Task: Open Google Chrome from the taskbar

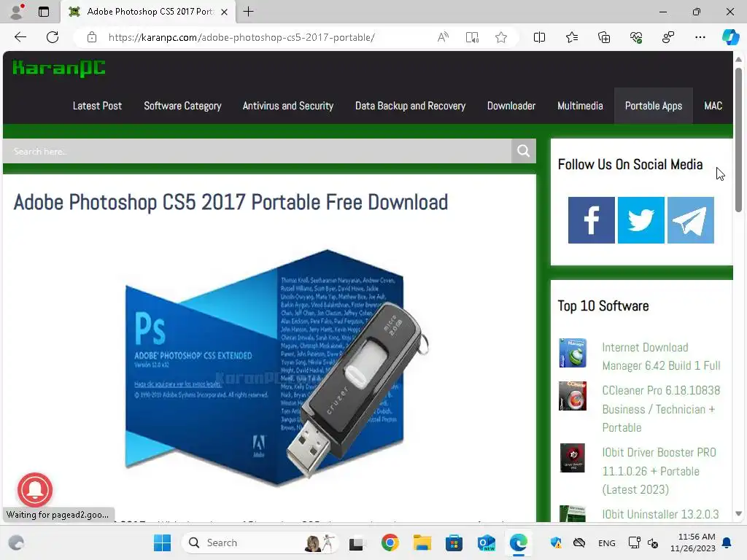Action: tap(390, 542)
